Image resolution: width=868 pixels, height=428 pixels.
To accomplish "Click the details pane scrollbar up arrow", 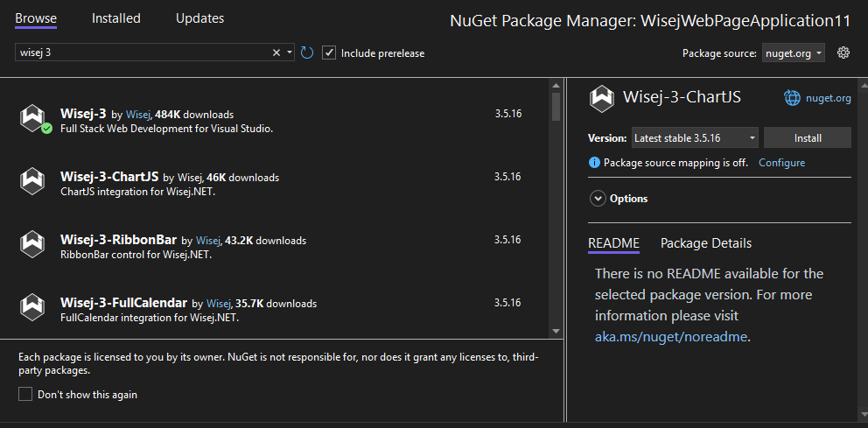I will click(x=863, y=85).
